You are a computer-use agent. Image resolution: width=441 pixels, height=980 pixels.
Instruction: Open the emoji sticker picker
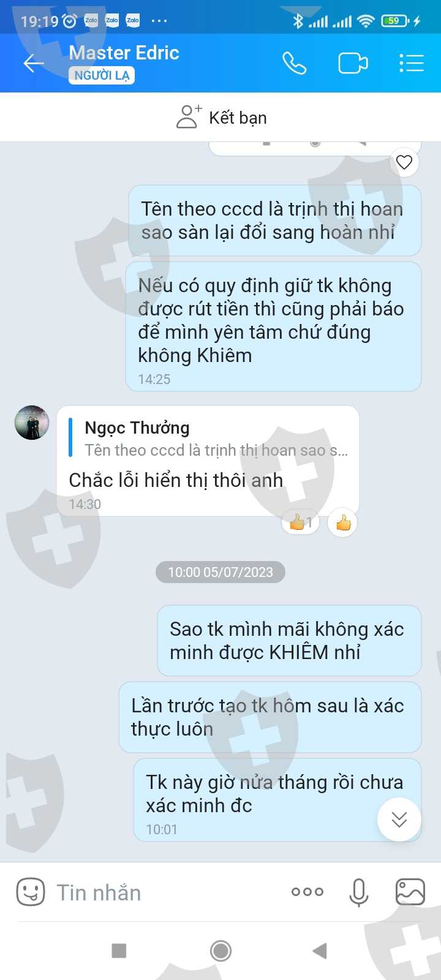(31, 892)
